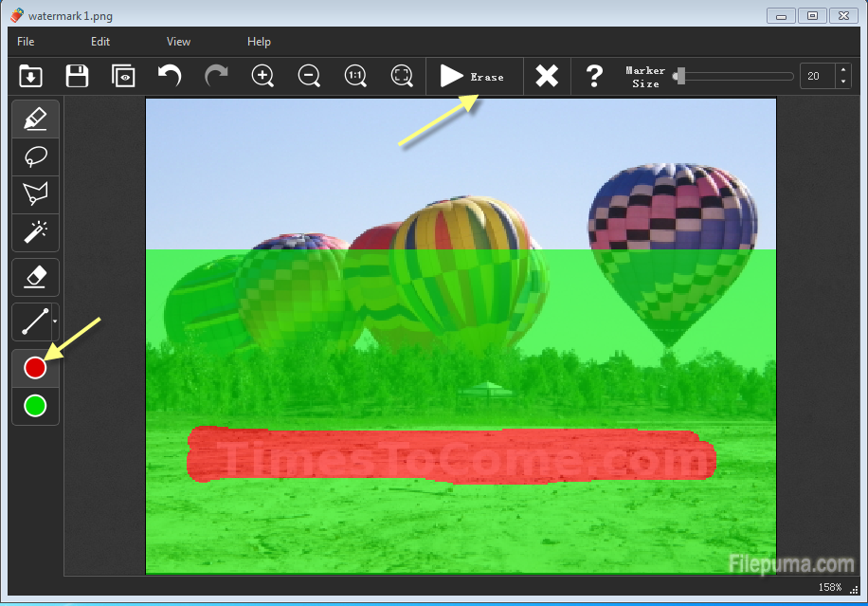The height and width of the screenshot is (606, 868).
Task: Zoom in on the image
Action: (262, 77)
